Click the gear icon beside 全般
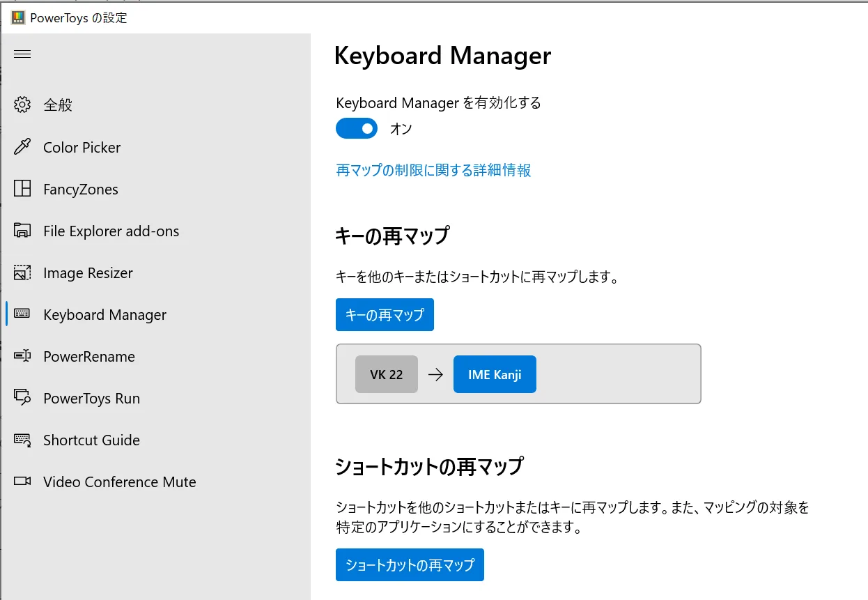 pos(22,105)
